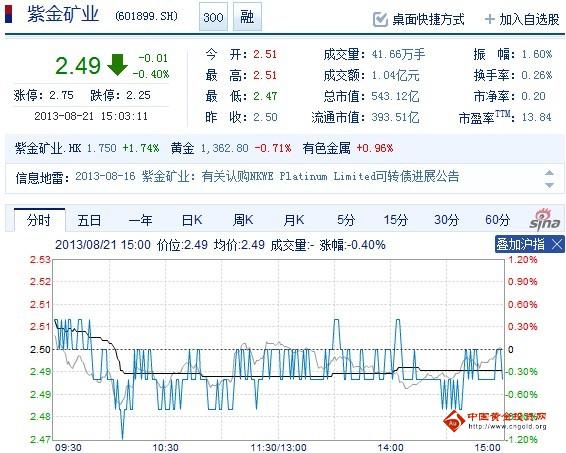The height and width of the screenshot is (453, 566).
Task: Click the current price 2.49
Action: coord(78,66)
